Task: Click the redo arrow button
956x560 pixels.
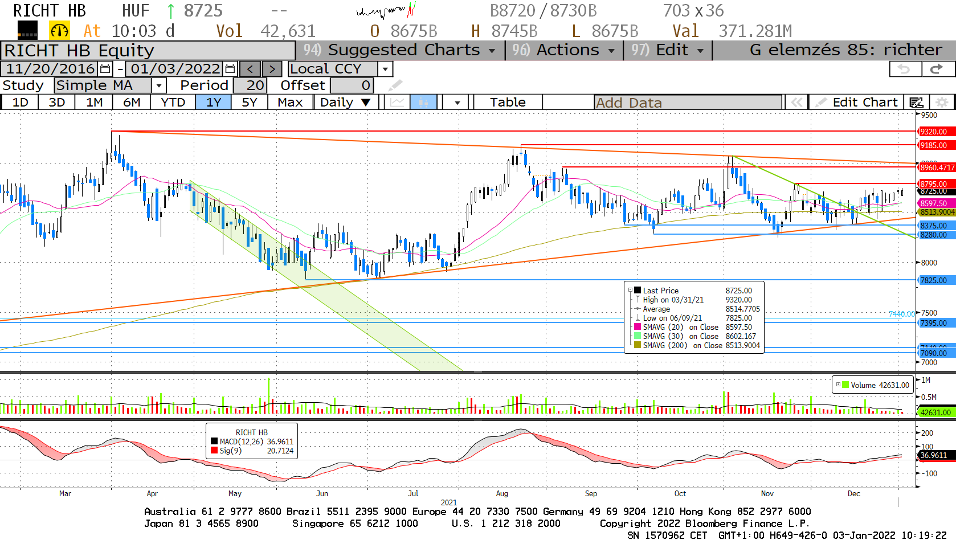Action: (937, 69)
